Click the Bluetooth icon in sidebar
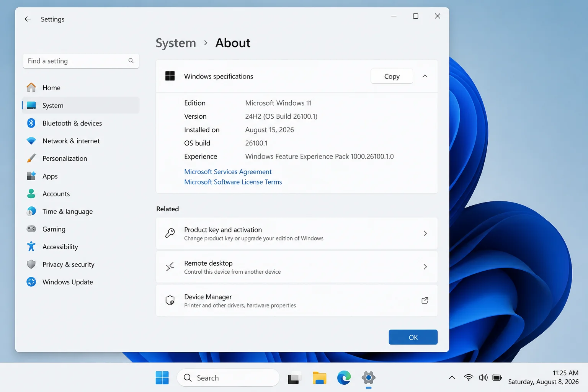Screen dimensions: 588x392 pyautogui.click(x=31, y=123)
